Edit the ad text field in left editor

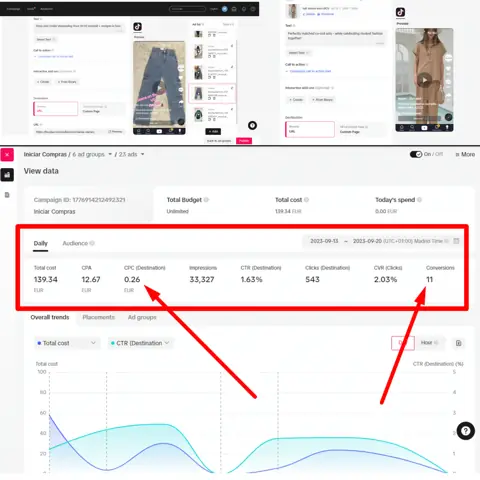coord(79,27)
